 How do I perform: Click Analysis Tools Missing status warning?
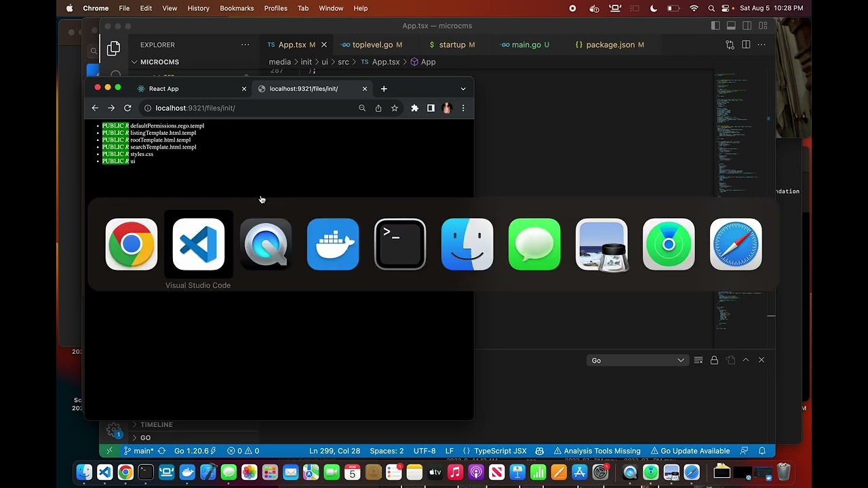pyautogui.click(x=597, y=451)
